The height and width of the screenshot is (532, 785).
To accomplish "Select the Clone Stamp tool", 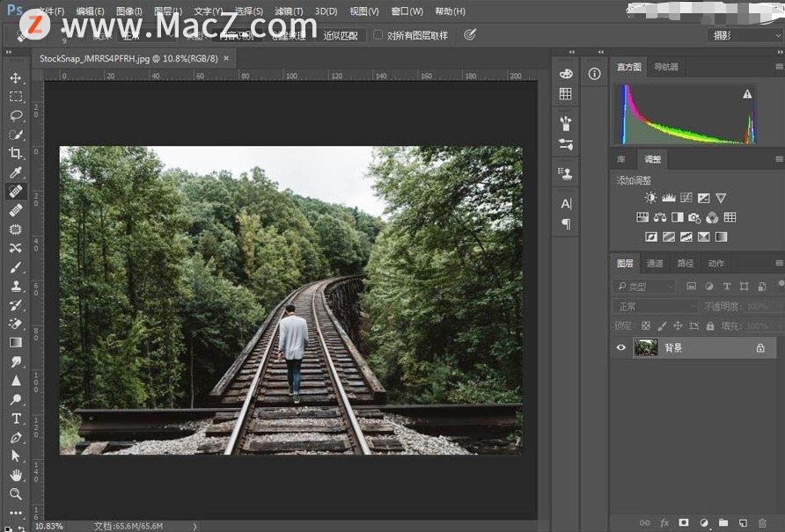I will click(x=16, y=286).
